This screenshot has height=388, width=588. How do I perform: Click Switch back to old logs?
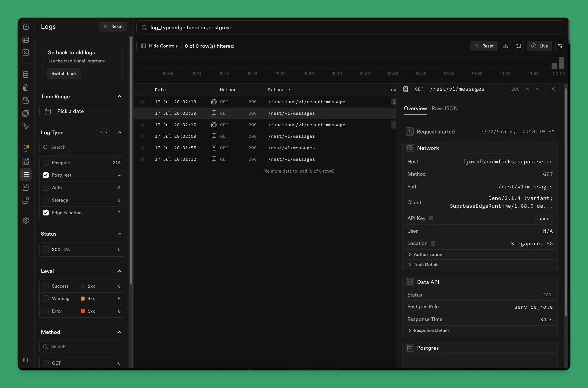(64, 73)
